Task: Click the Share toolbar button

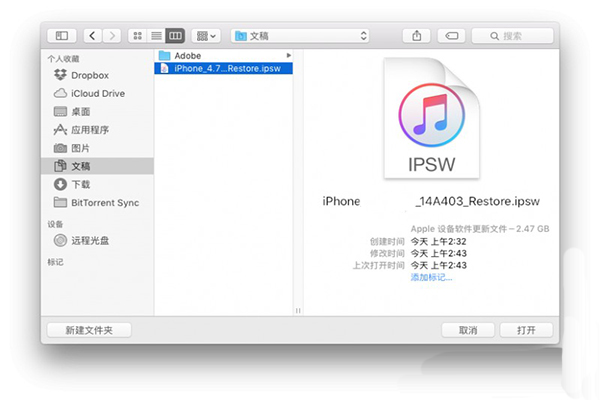Action: pos(417,36)
